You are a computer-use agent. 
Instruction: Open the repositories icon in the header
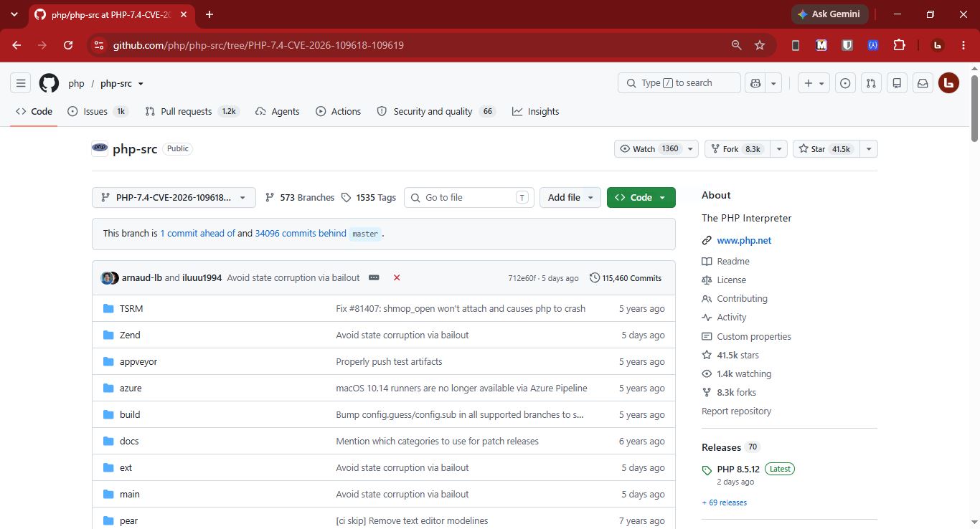(x=897, y=83)
